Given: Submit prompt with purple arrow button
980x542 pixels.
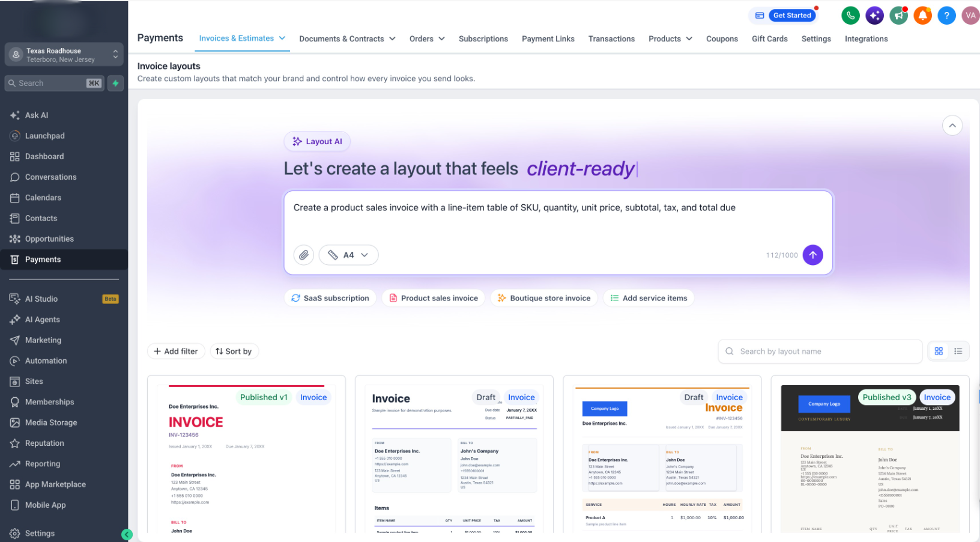Looking at the screenshot, I should (812, 255).
